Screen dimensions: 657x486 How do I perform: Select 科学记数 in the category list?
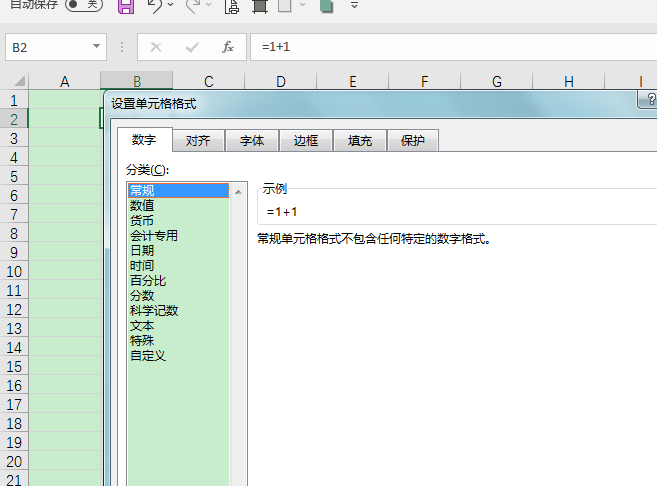[178, 311]
